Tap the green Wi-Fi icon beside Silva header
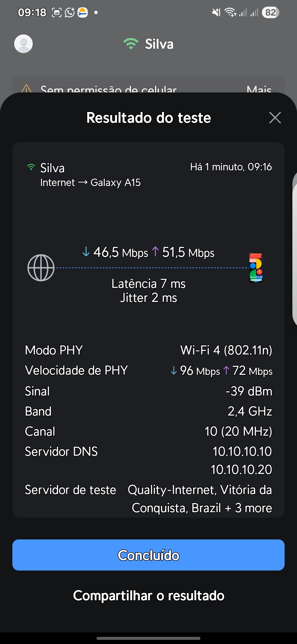Viewport: 297px width, 644px height. [x=131, y=44]
